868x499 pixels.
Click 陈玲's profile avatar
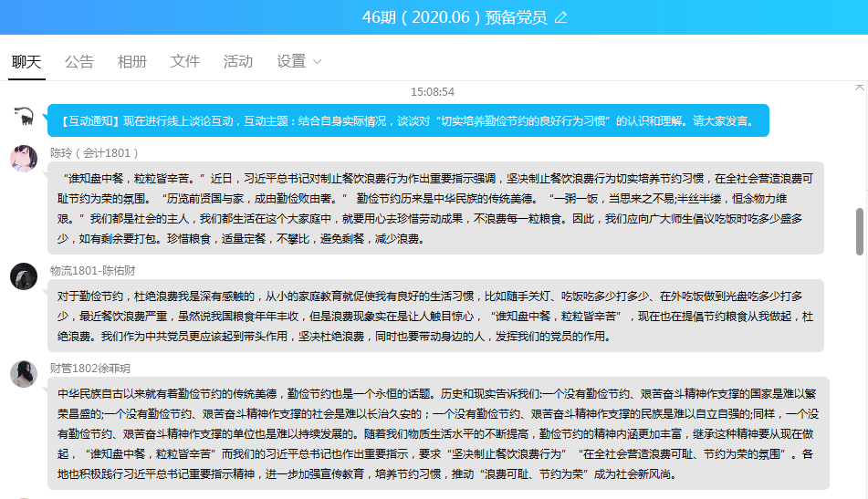24,158
